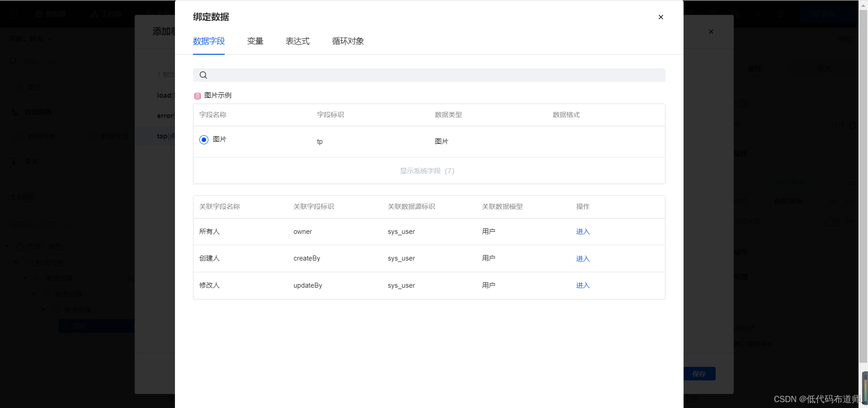Expand 显示系统字段 (7) section
The width and height of the screenshot is (868, 408).
[x=427, y=171]
